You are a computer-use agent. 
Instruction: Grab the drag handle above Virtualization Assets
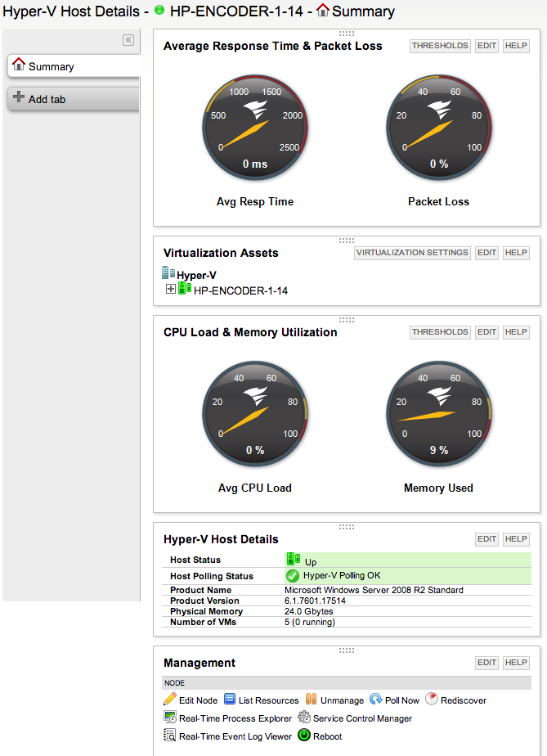pyautogui.click(x=347, y=240)
